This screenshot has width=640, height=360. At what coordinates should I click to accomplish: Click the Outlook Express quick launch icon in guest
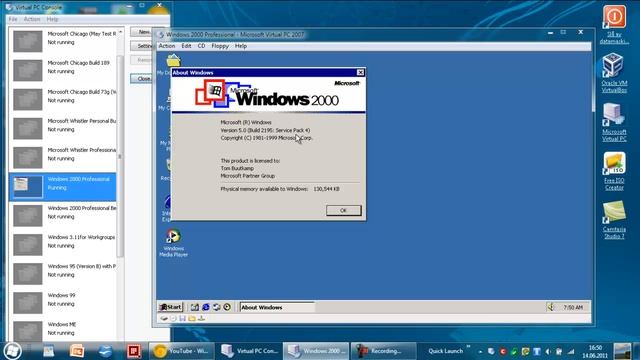tap(216, 307)
